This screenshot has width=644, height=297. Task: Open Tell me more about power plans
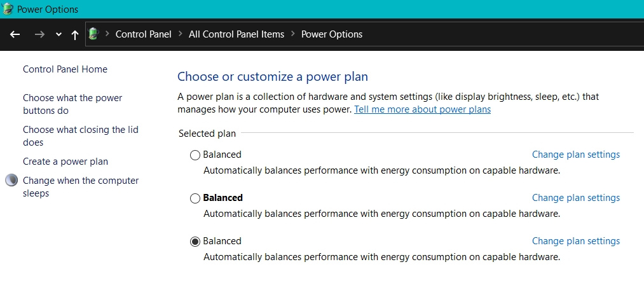click(x=422, y=109)
